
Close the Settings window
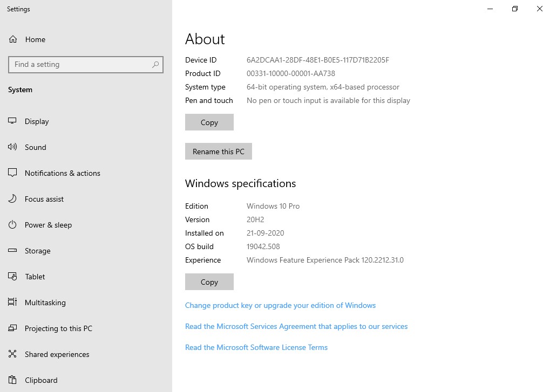tap(539, 9)
